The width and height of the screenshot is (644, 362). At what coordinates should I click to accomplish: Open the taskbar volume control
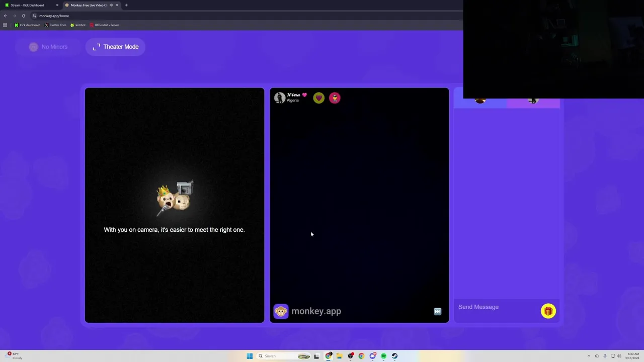click(x=619, y=356)
